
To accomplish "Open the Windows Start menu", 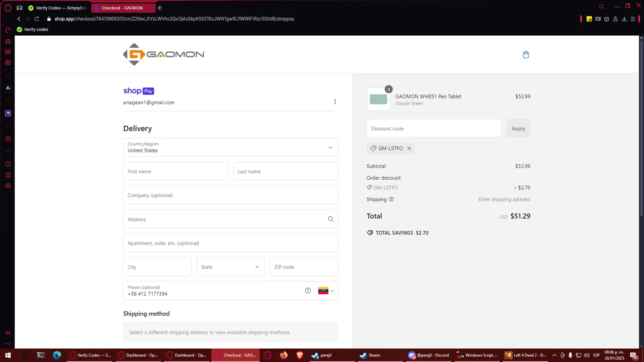I will (8, 355).
